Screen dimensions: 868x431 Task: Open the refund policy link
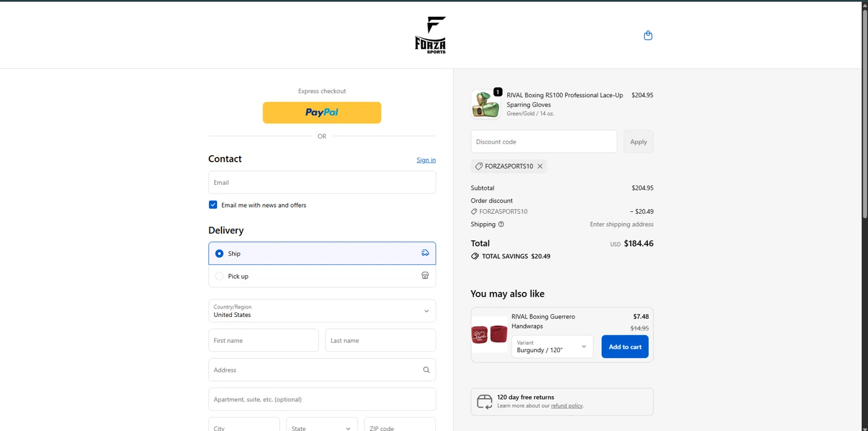[567, 406]
